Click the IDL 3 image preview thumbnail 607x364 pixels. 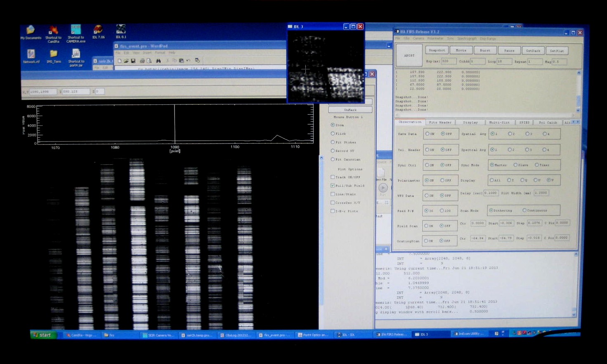326,67
